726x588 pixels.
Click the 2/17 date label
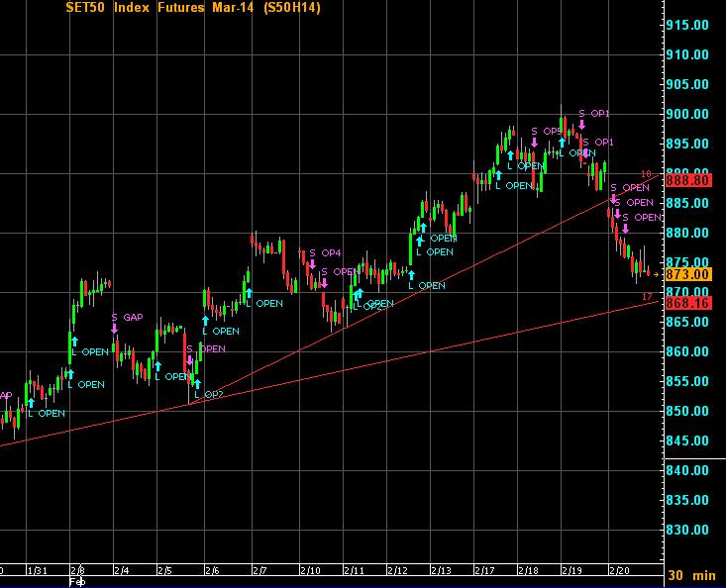484,570
